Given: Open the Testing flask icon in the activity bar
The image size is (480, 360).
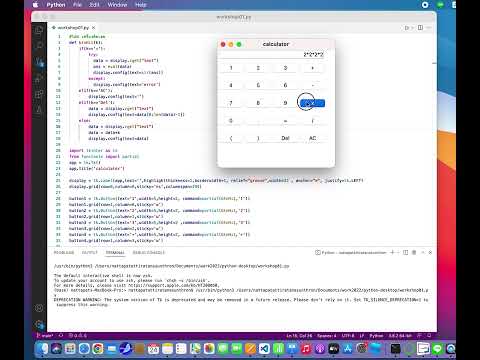Looking at the screenshot, I should 39,110.
